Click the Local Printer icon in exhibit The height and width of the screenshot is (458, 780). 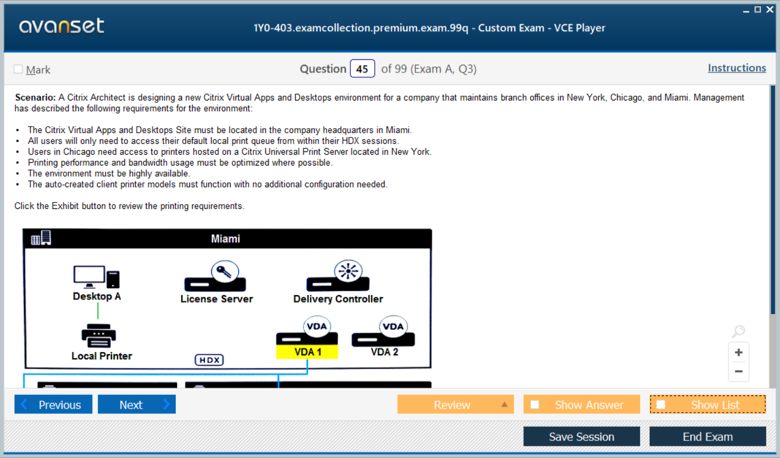pos(98,336)
